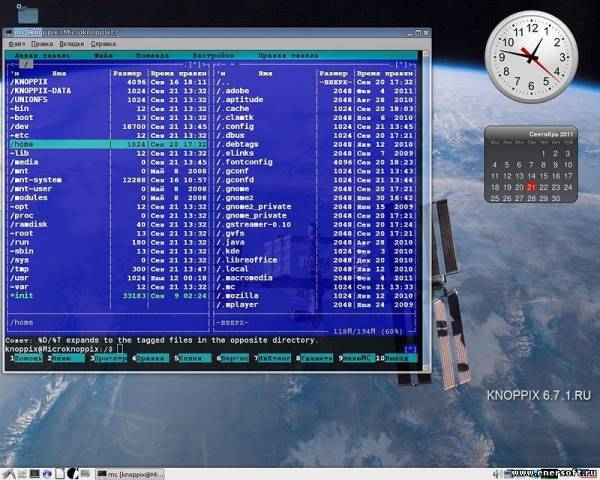
Task: Sort right panel by Время правки header
Action: pyautogui.click(x=385, y=73)
